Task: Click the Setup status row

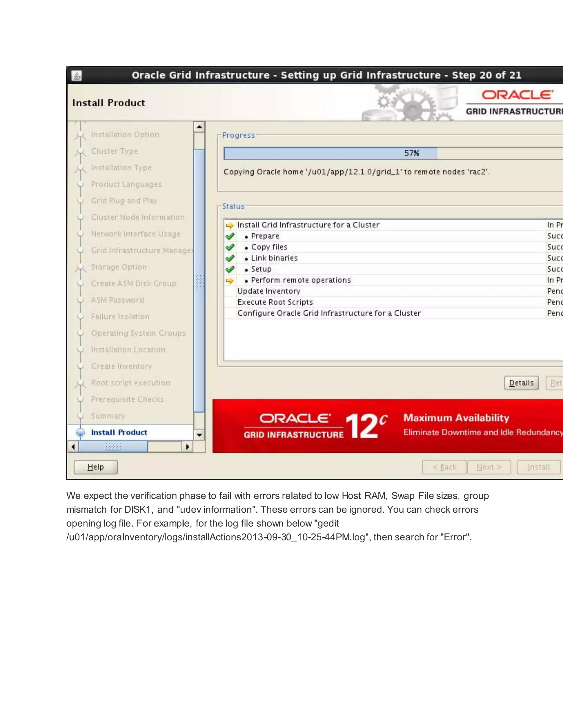Action: tap(394, 269)
